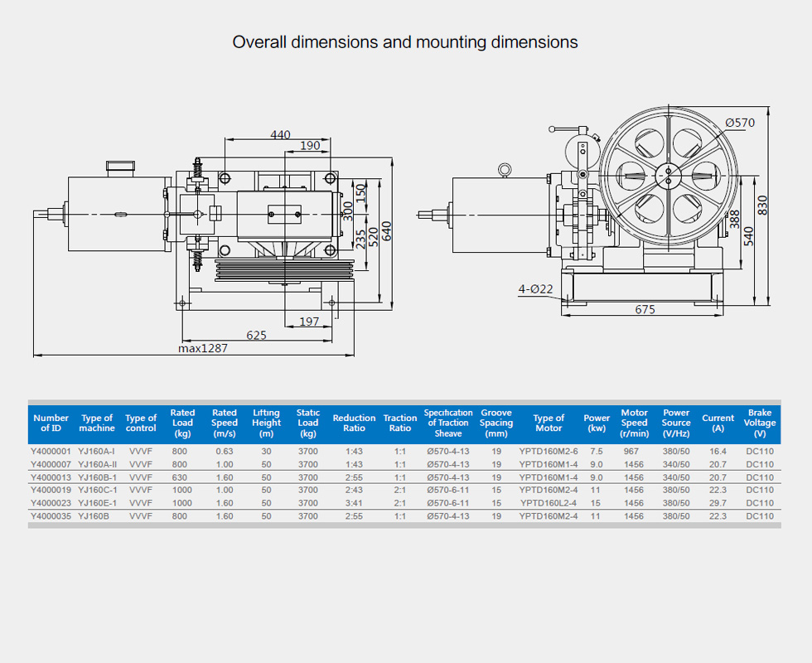
Task: Click the 4-Ø22 mounting hole label
Action: tap(536, 288)
